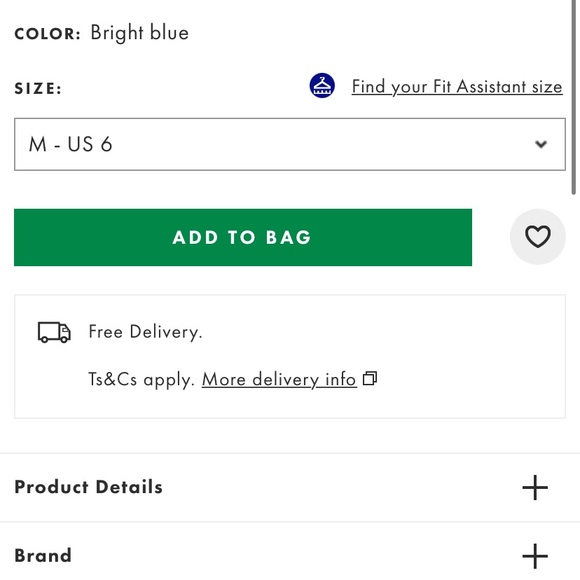
Task: Click the external link icon beside delivery info
Action: coord(370,378)
